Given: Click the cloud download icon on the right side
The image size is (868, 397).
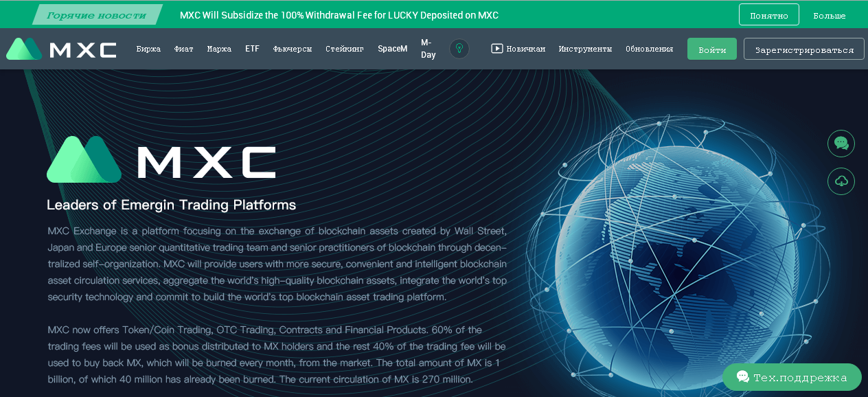Looking at the screenshot, I should [841, 181].
